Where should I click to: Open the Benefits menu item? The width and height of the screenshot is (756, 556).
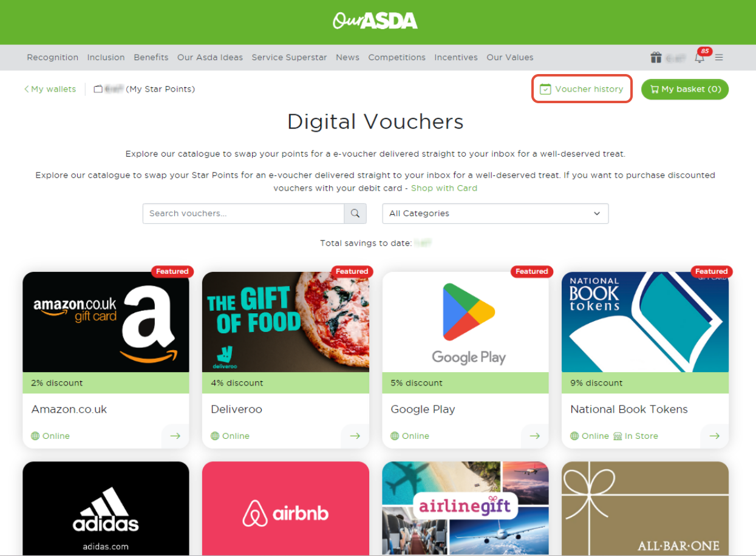[151, 58]
